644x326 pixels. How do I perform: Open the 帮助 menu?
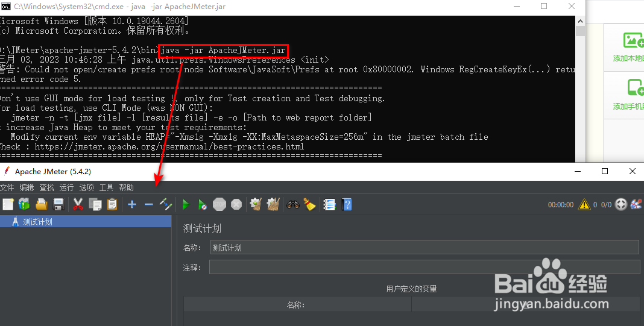[x=127, y=187]
